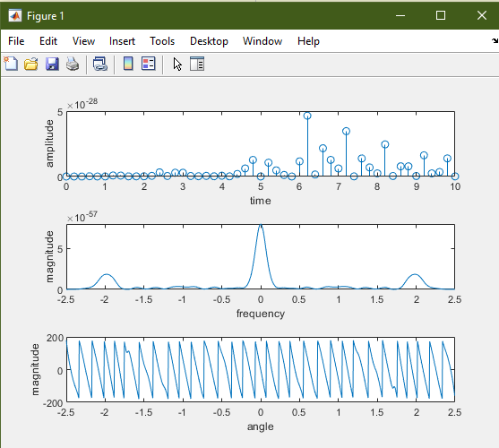Open the Insert menu
This screenshot has width=499, height=448.
[122, 41]
